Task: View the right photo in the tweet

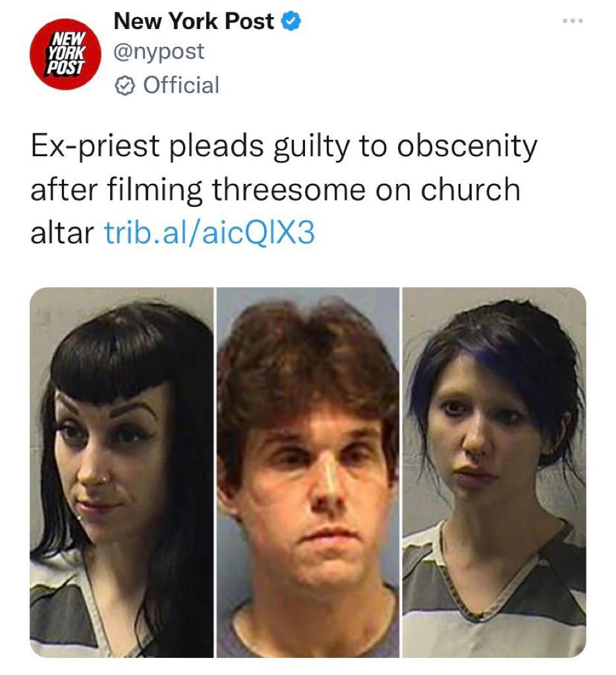Action: pyautogui.click(x=494, y=472)
